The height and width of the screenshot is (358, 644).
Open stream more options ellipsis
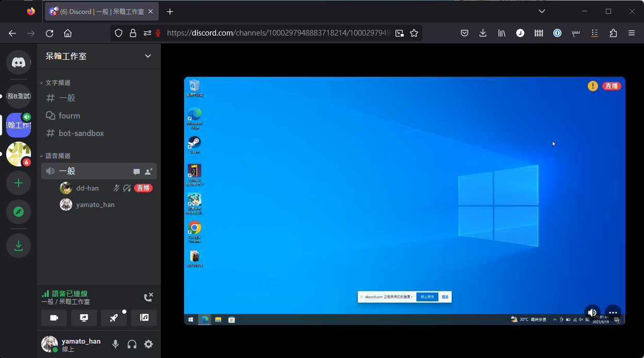coord(613,312)
